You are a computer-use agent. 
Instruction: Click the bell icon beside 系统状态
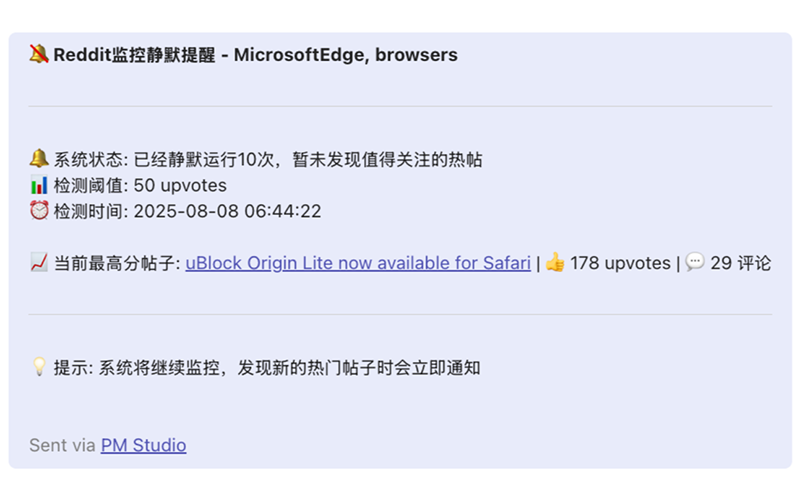point(39,159)
